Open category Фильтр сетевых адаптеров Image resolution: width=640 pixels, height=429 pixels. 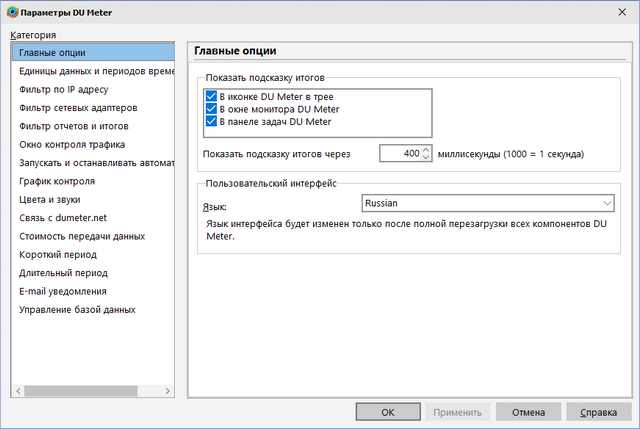coord(93,108)
